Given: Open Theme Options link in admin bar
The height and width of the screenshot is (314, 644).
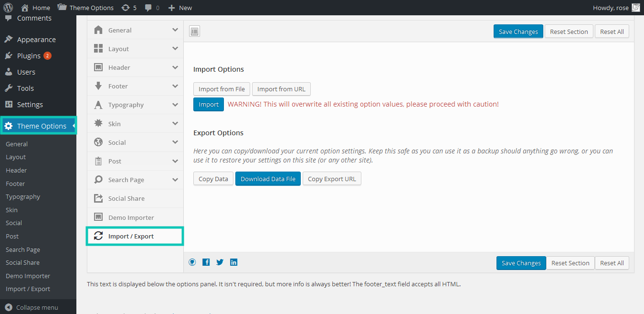Looking at the screenshot, I should pyautogui.click(x=85, y=8).
